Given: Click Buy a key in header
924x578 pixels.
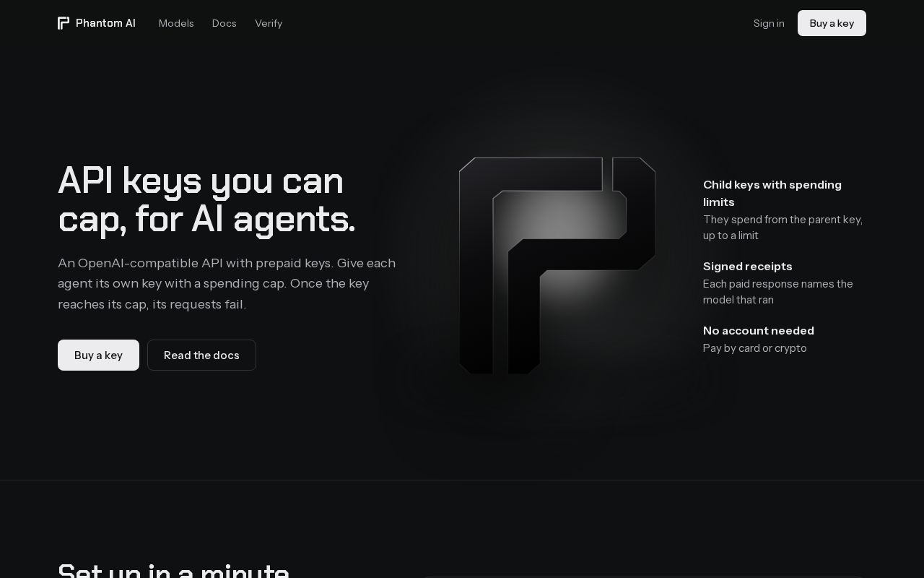Looking at the screenshot, I should point(832,23).
